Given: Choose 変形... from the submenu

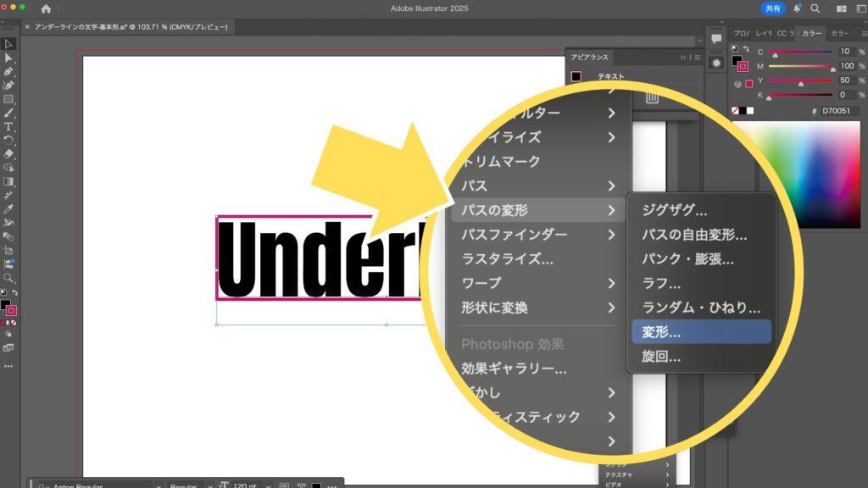Looking at the screenshot, I should [x=701, y=332].
